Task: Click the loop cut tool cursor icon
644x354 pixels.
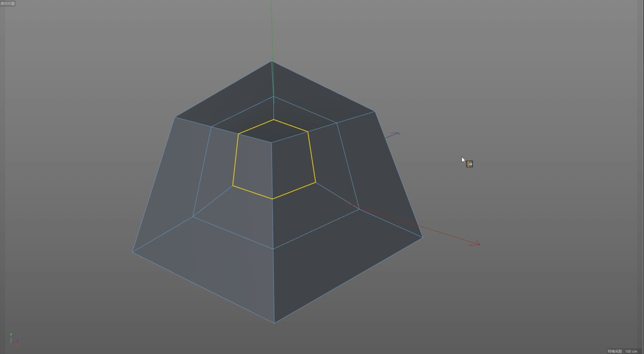Action: point(469,164)
